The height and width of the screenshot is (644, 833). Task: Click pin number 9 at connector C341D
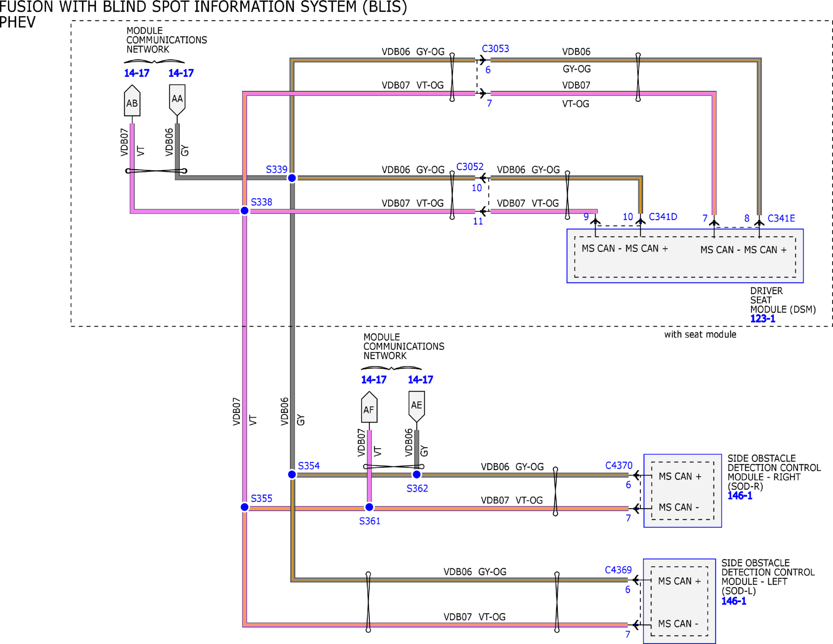click(586, 217)
